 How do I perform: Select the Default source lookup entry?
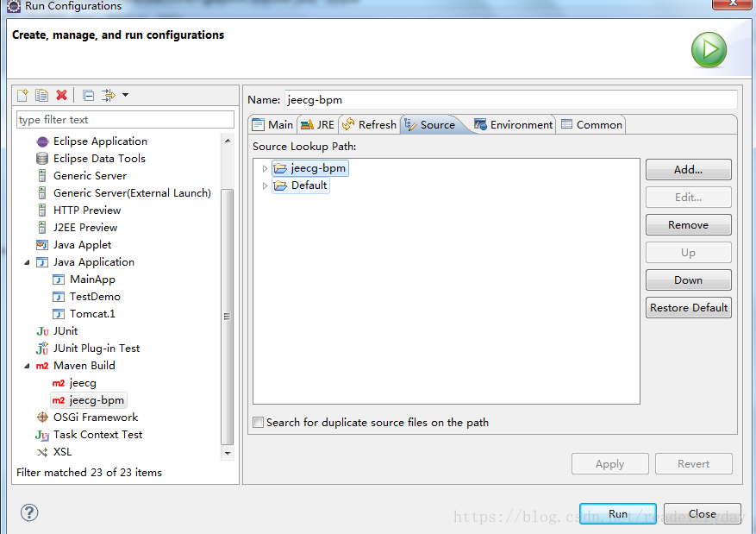[301, 185]
